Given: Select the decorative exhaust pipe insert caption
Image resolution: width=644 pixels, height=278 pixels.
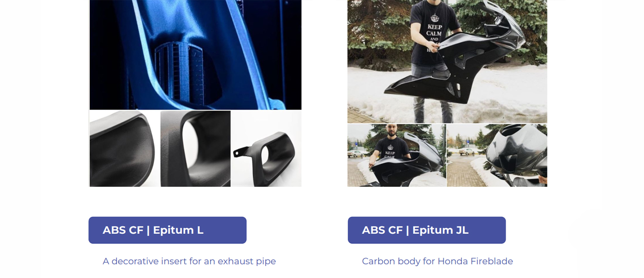Looking at the screenshot, I should click(189, 261).
